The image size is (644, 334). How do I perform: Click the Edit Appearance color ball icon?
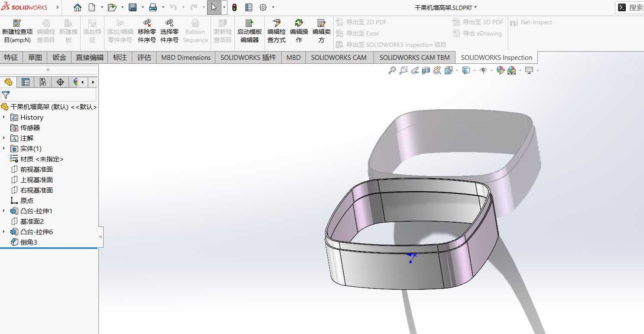pyautogui.click(x=500, y=70)
